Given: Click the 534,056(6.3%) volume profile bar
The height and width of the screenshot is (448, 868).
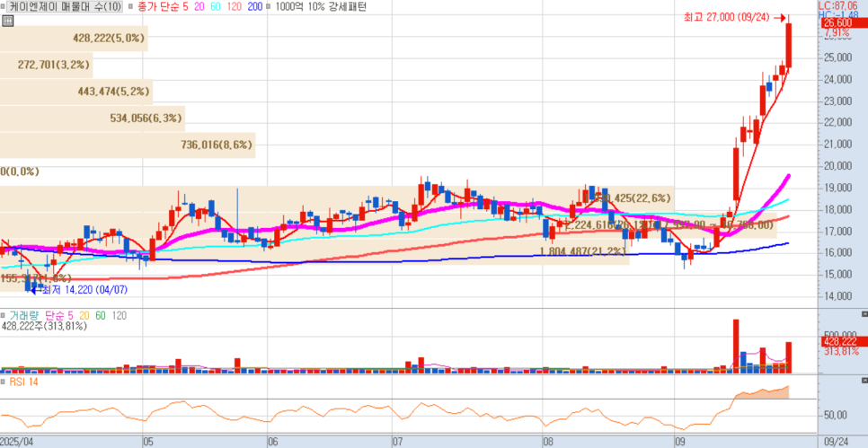Looking at the screenshot, I should coord(93,118).
